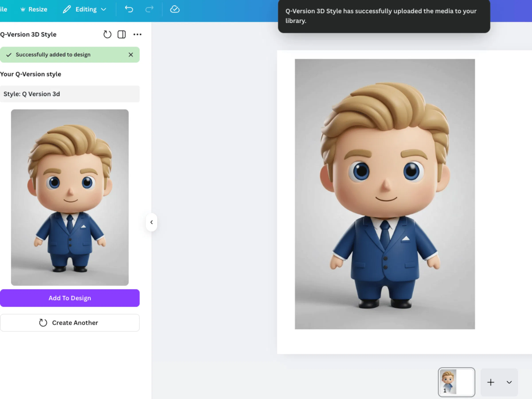Click the undo arrow icon

coord(129,9)
